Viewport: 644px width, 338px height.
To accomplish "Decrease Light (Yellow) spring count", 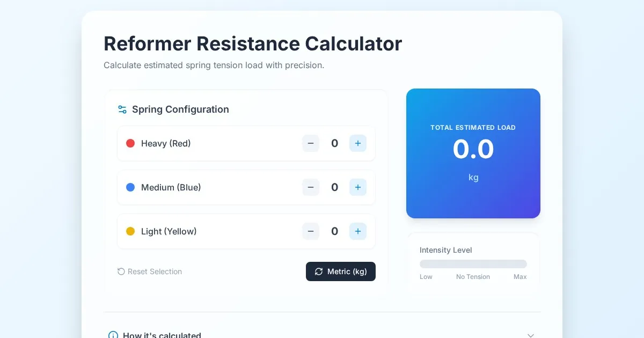I will tap(311, 231).
